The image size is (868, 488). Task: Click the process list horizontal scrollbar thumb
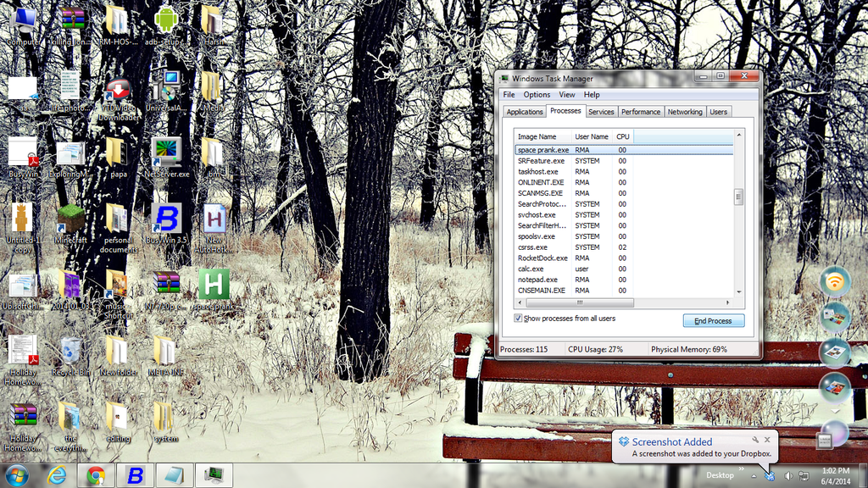580,302
